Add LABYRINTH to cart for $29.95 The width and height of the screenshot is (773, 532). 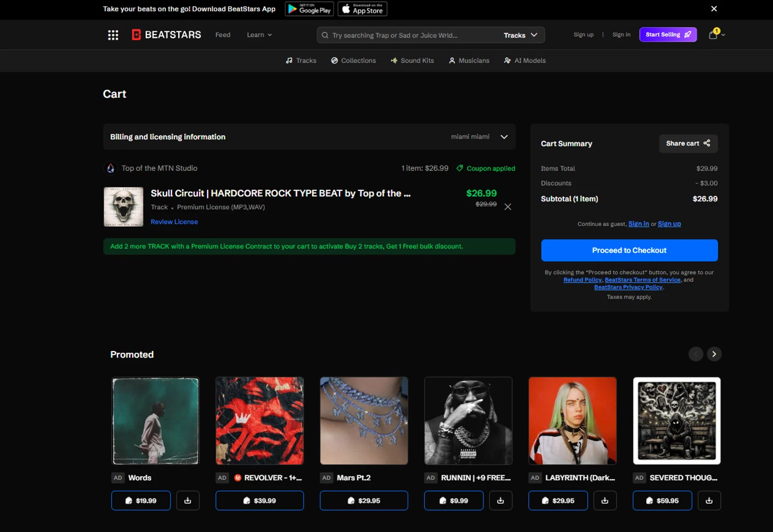click(558, 501)
